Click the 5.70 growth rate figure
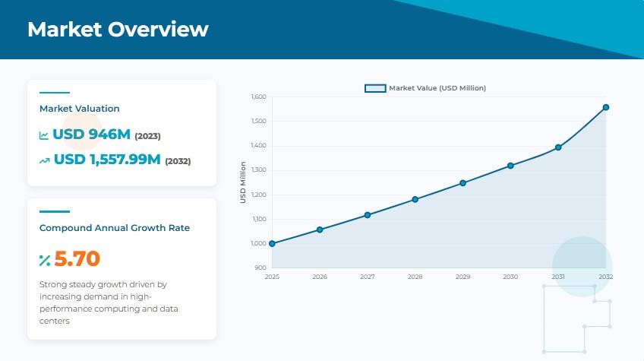The image size is (644, 361). click(77, 258)
